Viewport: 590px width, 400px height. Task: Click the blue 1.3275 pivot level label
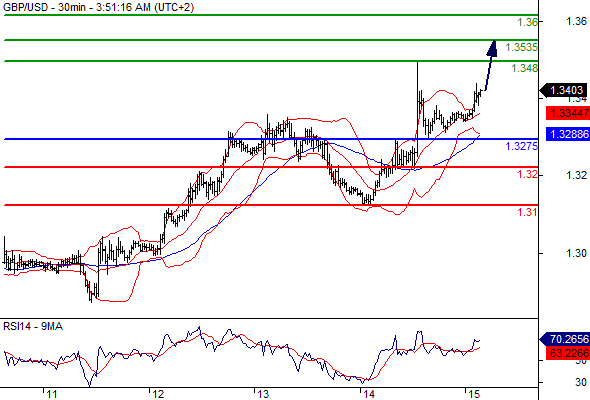click(x=522, y=146)
